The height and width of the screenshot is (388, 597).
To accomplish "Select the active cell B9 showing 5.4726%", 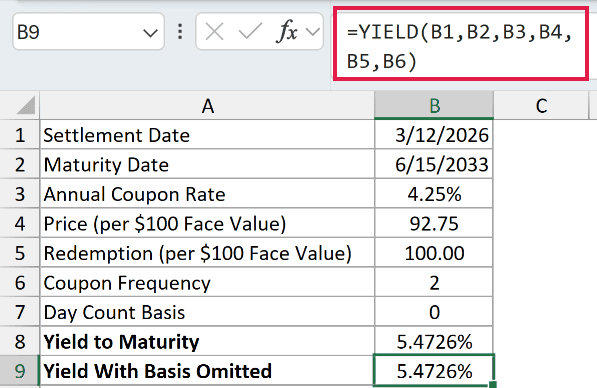I will click(x=434, y=371).
